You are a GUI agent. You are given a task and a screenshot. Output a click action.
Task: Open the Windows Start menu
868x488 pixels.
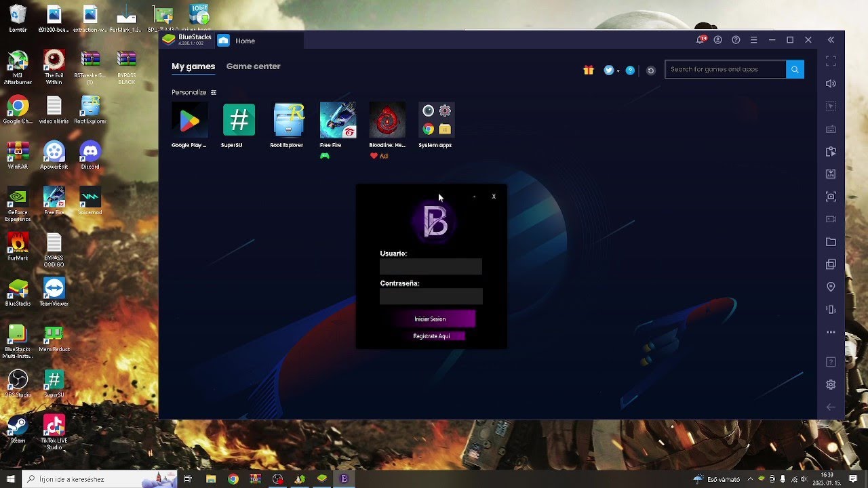(11, 479)
